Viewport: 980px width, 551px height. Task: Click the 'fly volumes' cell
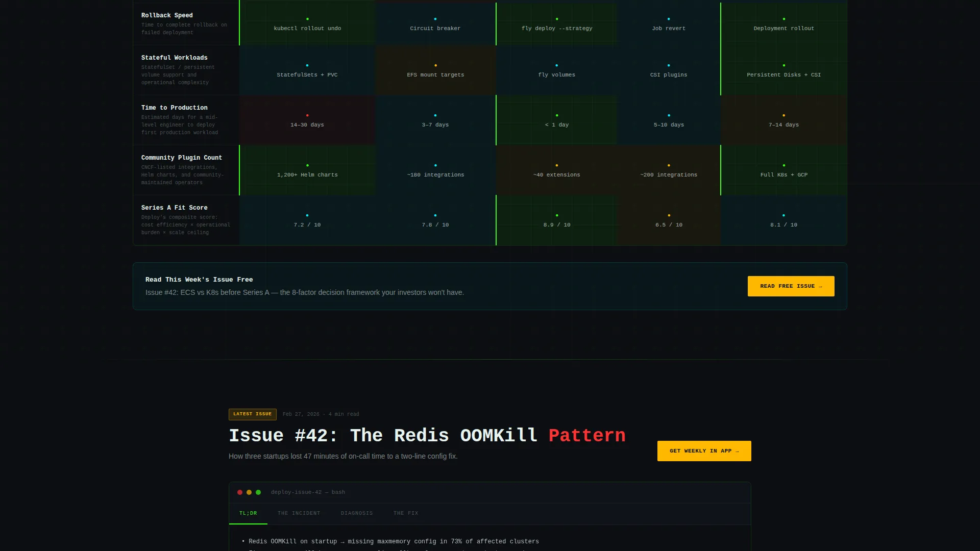pos(557,70)
